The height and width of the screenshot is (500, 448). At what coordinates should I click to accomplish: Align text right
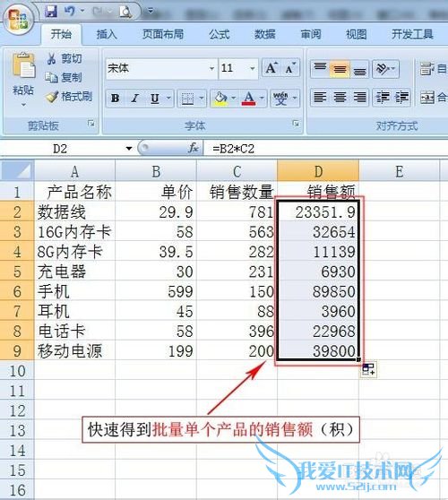[x=359, y=98]
